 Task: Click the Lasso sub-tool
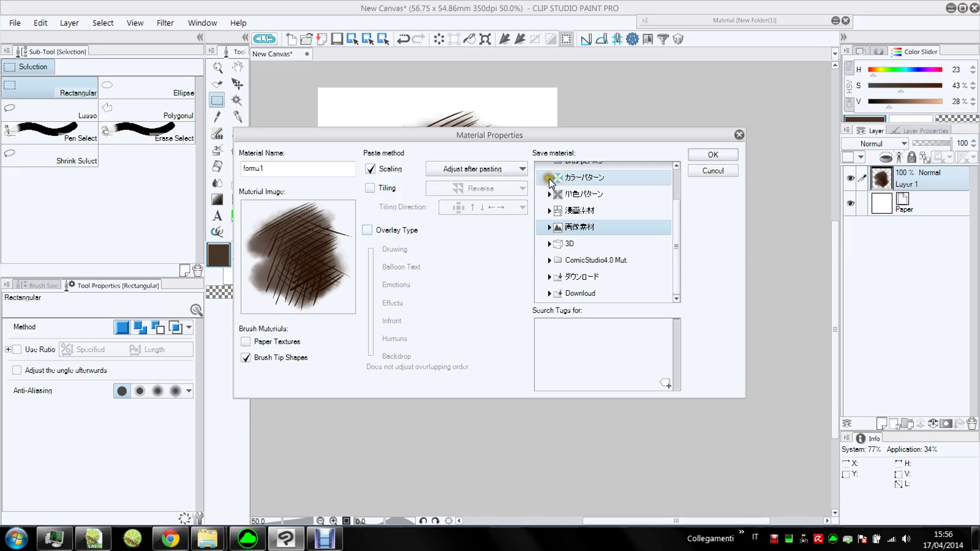(x=50, y=110)
